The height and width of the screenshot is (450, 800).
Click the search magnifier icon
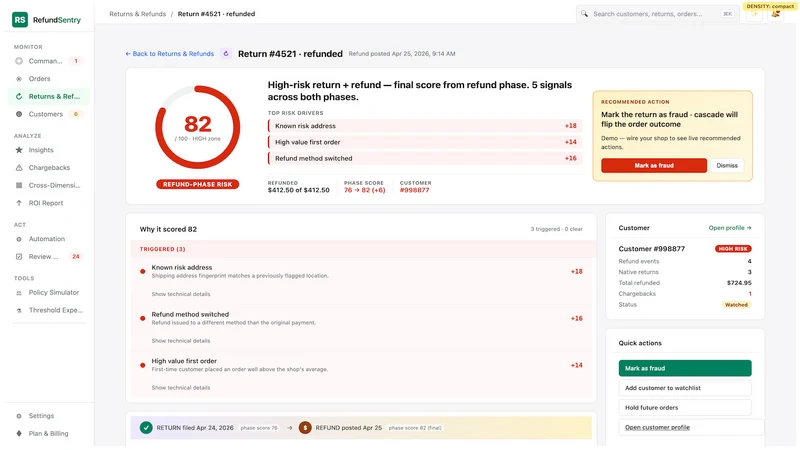(585, 14)
